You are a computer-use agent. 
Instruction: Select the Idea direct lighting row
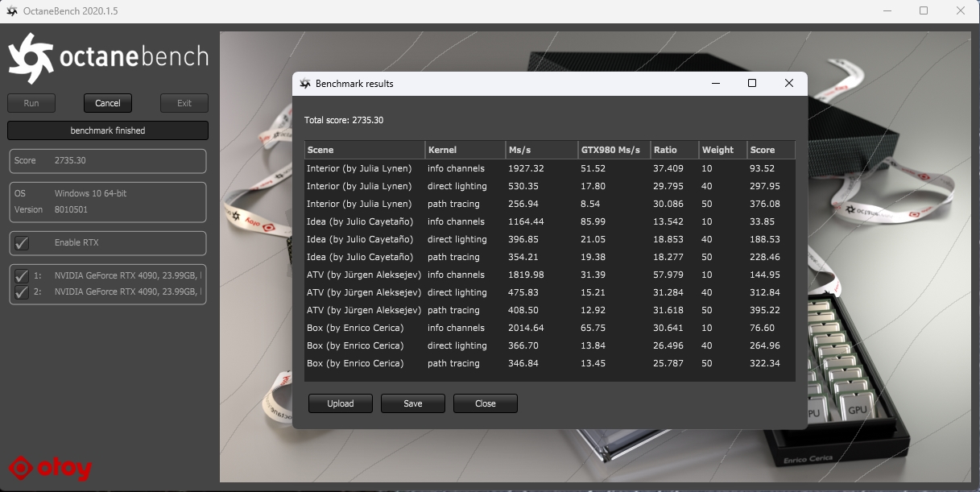tap(550, 239)
